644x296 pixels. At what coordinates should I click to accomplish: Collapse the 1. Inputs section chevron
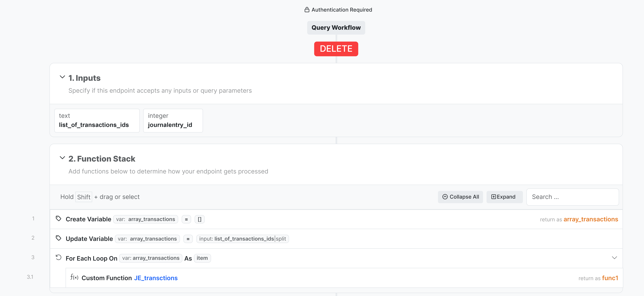click(x=62, y=77)
